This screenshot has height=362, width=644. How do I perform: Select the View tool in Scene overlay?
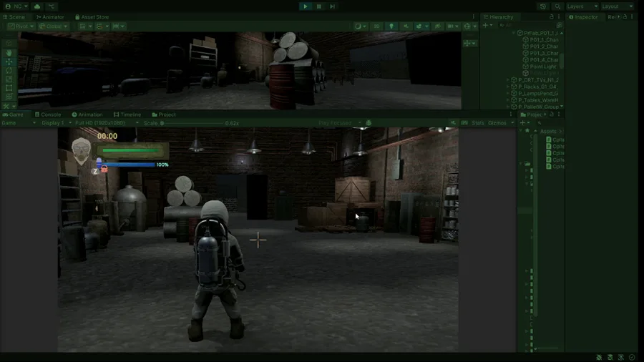(x=9, y=44)
